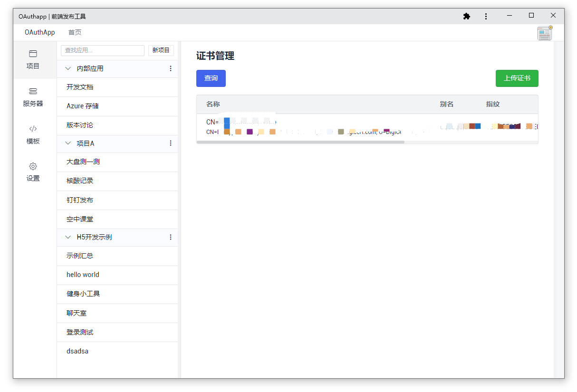This screenshot has width=577, height=392.
Task: Upload a certificate via 上传证书
Action: pos(517,78)
